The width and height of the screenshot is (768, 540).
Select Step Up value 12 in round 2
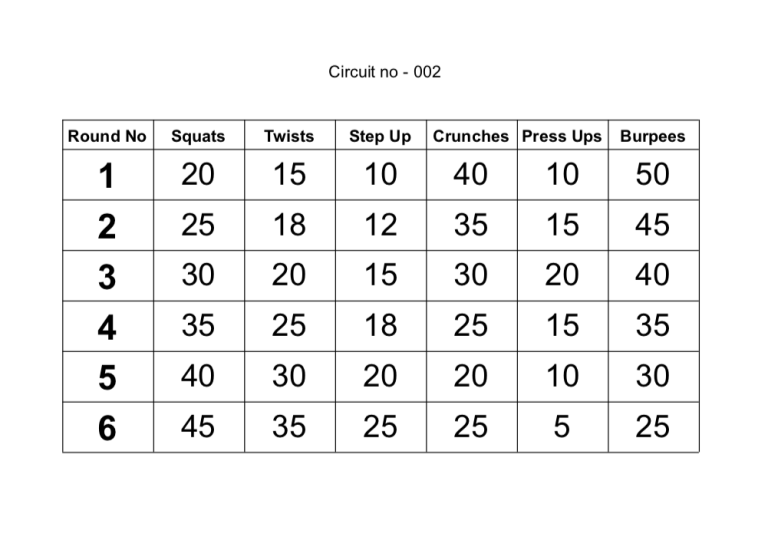[381, 225]
